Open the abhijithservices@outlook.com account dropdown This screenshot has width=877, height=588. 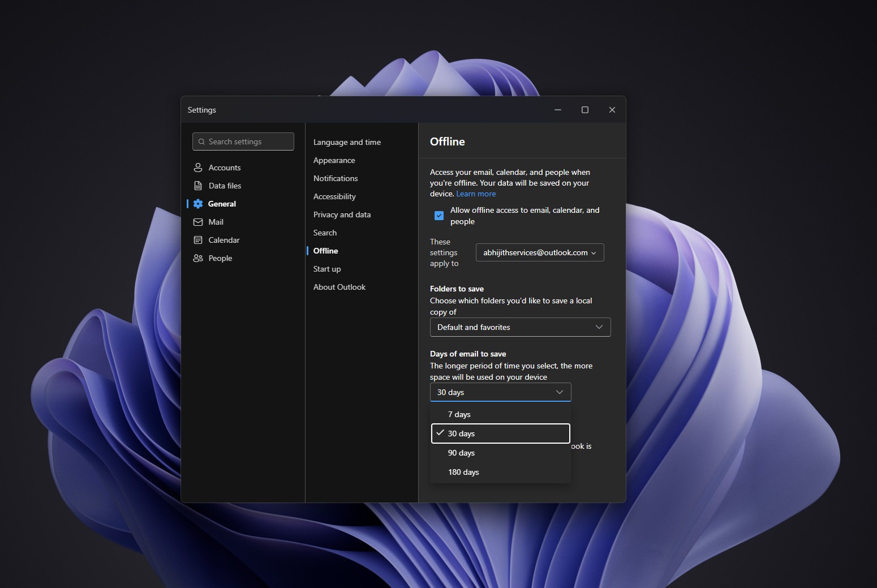tap(540, 252)
